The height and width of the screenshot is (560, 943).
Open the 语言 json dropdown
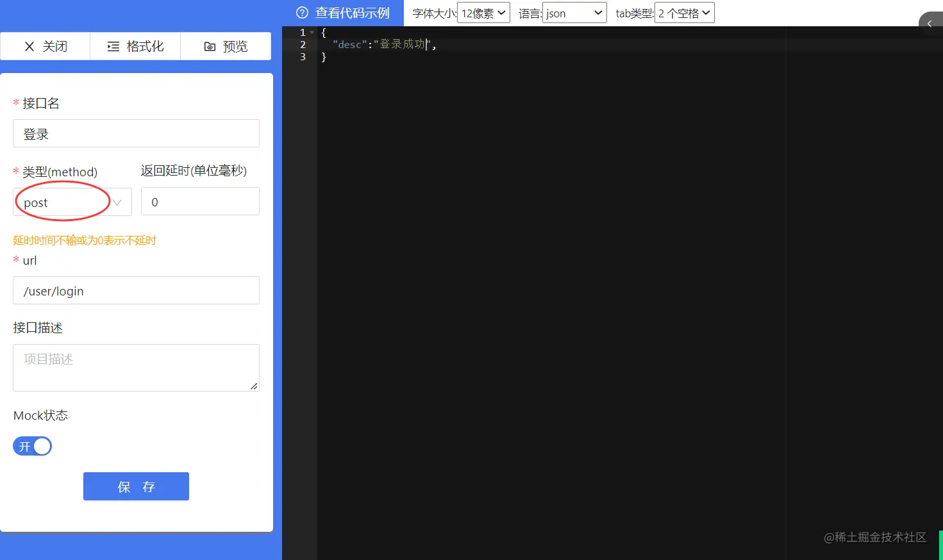tap(574, 13)
